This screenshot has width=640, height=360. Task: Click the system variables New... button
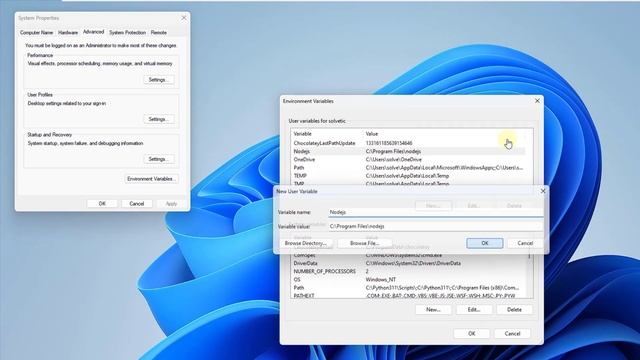tap(433, 309)
